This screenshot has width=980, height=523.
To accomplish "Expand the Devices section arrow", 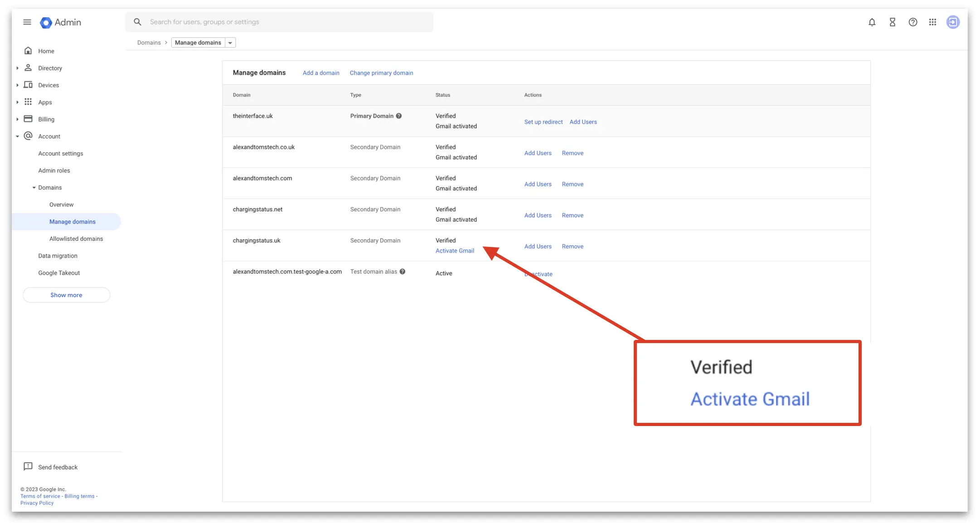I will 17,85.
